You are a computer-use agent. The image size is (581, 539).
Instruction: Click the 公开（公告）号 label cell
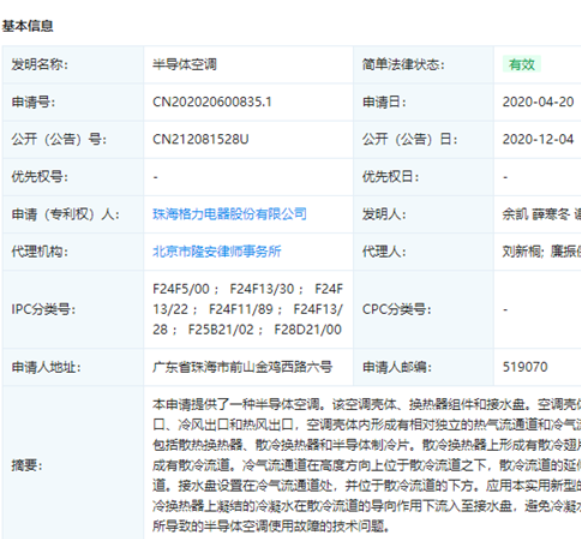73,139
